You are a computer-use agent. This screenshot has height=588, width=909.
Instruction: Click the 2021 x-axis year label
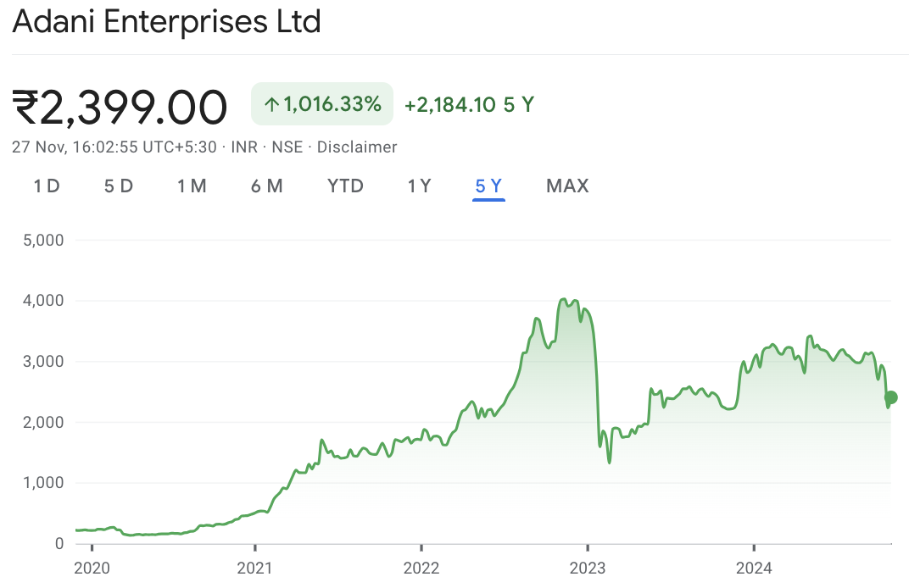(254, 567)
